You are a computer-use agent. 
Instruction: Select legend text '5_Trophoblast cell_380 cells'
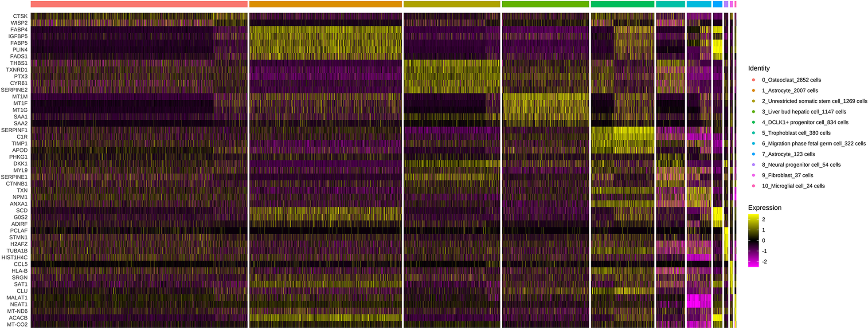[796, 133]
